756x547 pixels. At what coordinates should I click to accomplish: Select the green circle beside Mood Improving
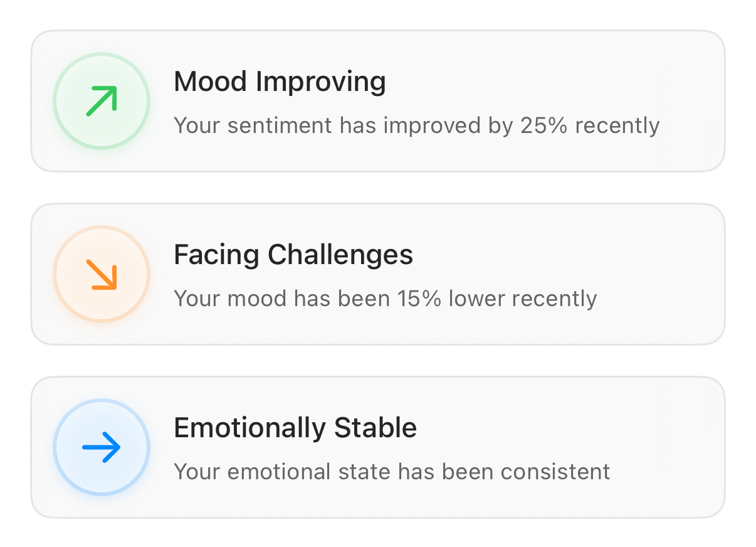click(101, 100)
